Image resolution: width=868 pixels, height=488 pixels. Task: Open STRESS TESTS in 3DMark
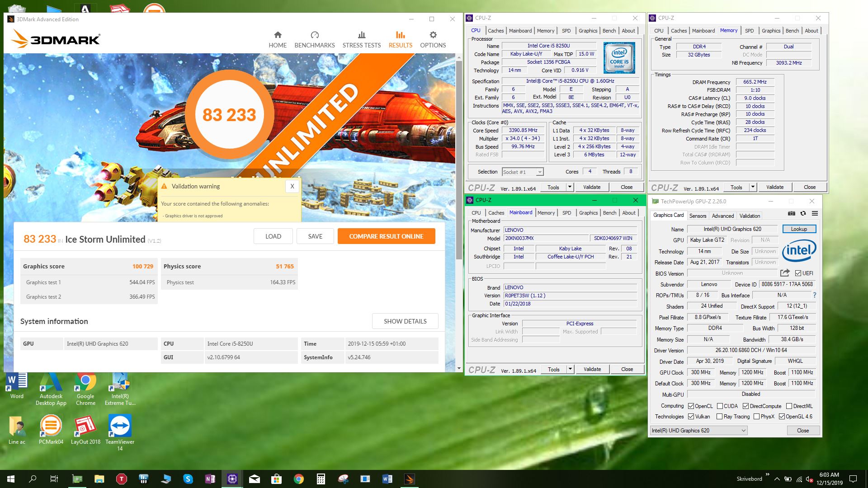[x=362, y=40]
